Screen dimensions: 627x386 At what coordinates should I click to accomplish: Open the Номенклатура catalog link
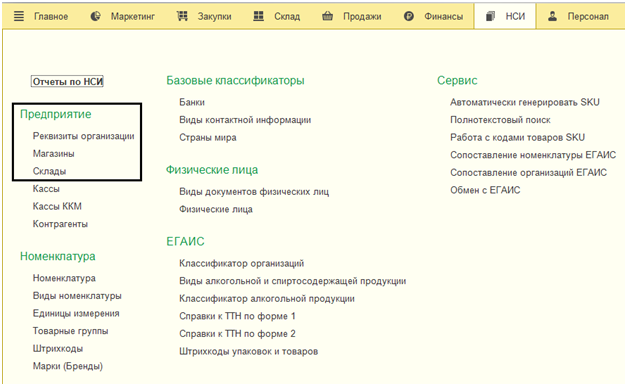tap(64, 278)
